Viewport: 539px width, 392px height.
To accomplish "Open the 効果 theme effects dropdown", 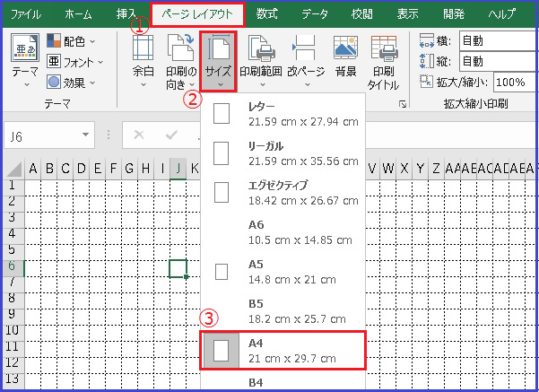I will tap(71, 83).
